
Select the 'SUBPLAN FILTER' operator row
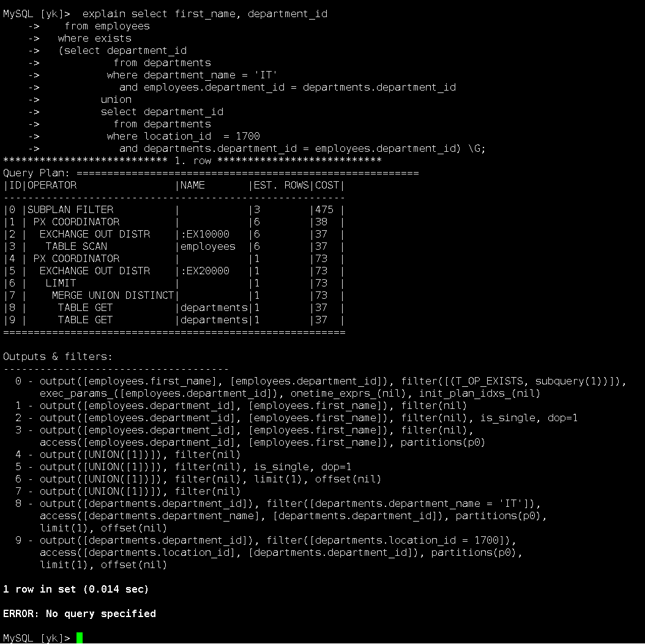coord(174,210)
